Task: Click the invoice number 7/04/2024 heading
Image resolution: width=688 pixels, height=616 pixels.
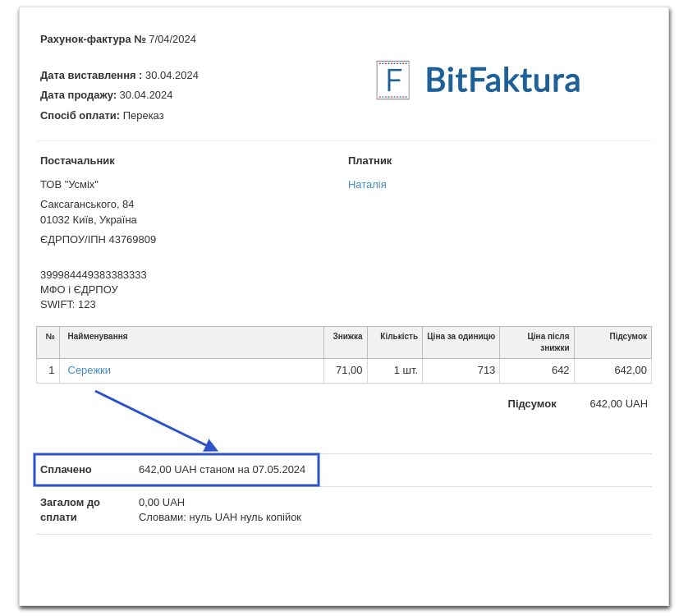Action: pyautogui.click(x=117, y=39)
